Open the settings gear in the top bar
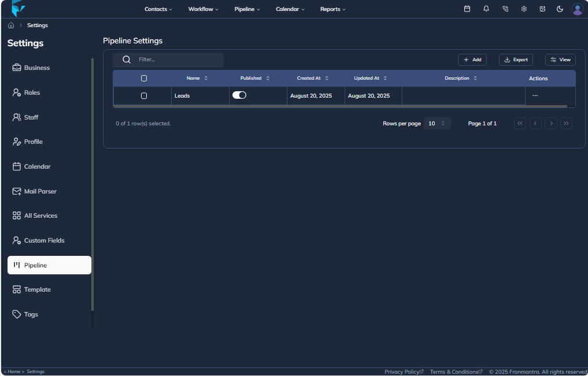Viewport: 588px width, 376px height. [523, 9]
